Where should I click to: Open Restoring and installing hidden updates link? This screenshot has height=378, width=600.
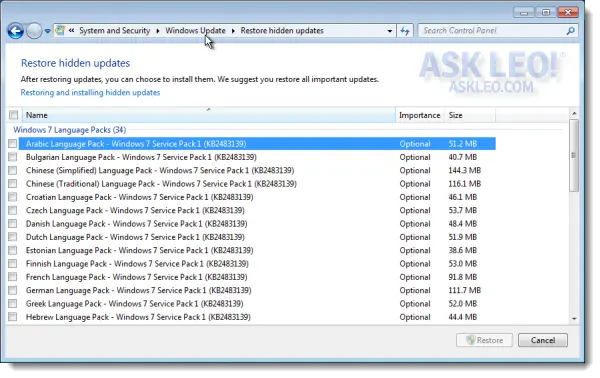tap(90, 93)
